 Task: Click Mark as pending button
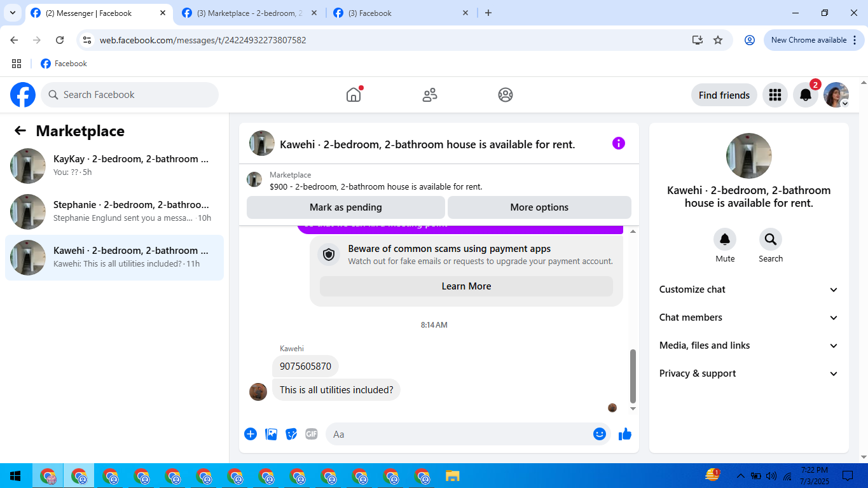pyautogui.click(x=346, y=207)
